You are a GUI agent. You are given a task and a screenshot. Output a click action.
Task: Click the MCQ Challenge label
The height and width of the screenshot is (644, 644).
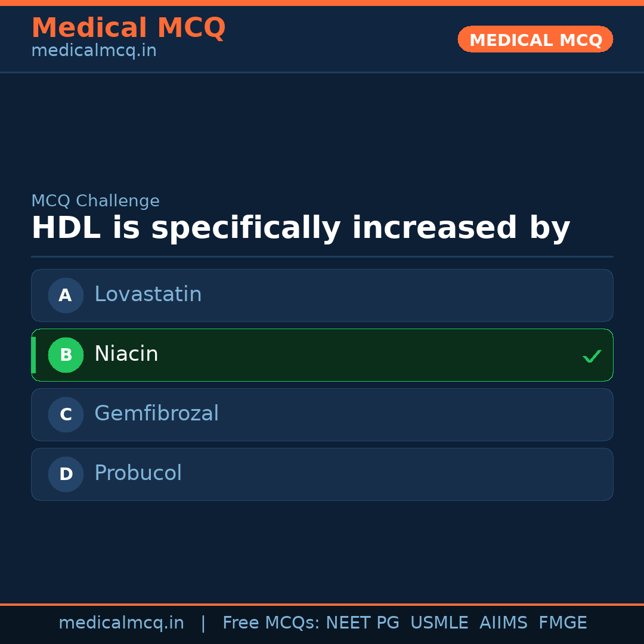click(x=95, y=202)
